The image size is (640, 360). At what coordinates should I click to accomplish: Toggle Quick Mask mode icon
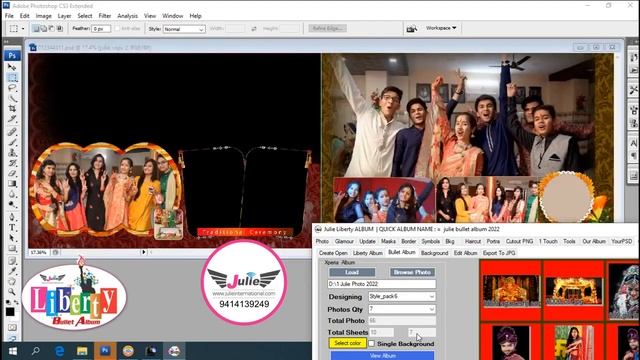(x=12, y=328)
